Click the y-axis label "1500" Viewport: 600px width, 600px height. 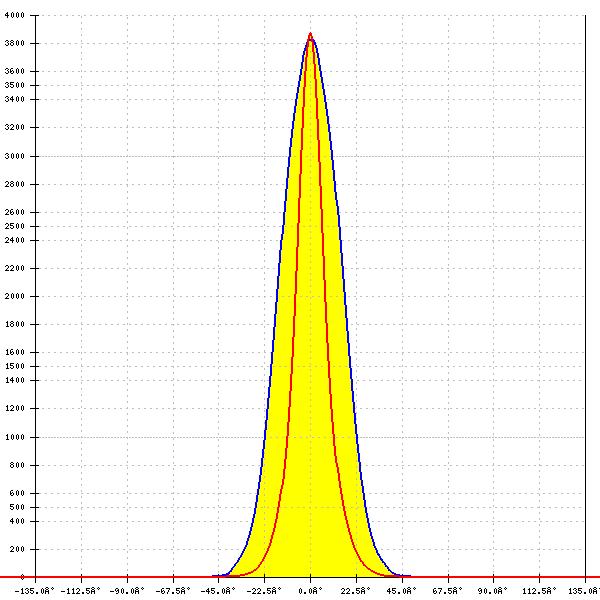pos(15,366)
